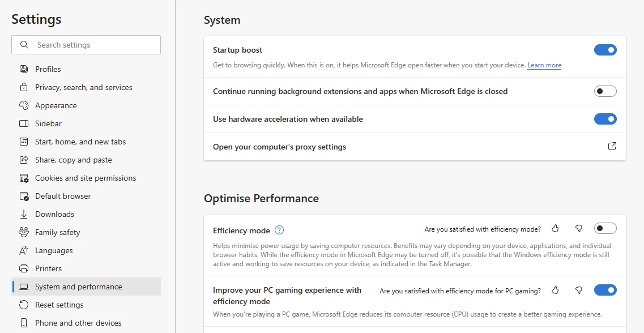Click thumbs up for efficiency mode
The height and width of the screenshot is (333, 644).
(x=555, y=228)
